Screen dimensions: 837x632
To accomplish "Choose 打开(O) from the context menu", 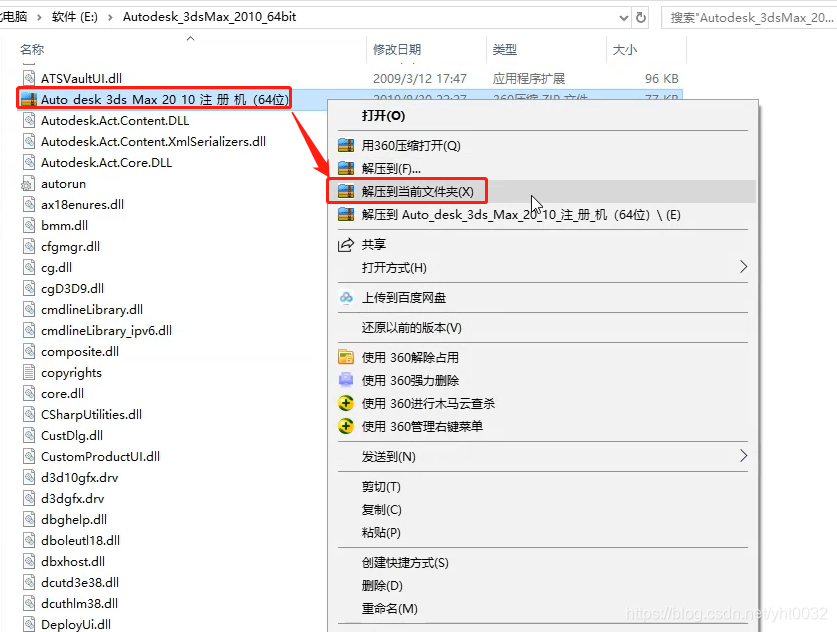I will click(543, 116).
